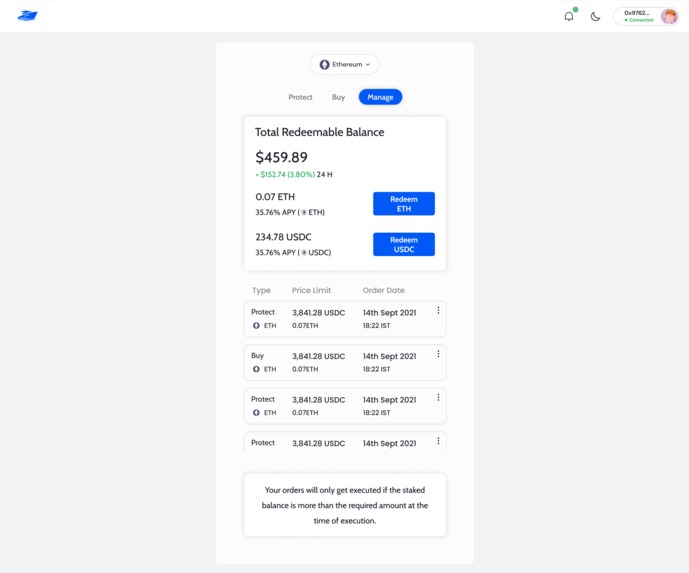
Task: Click the token icon beside ETH APY
Action: [304, 213]
